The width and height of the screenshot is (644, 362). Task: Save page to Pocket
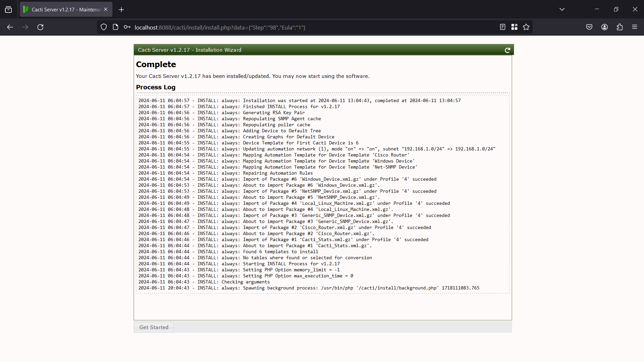589,27
